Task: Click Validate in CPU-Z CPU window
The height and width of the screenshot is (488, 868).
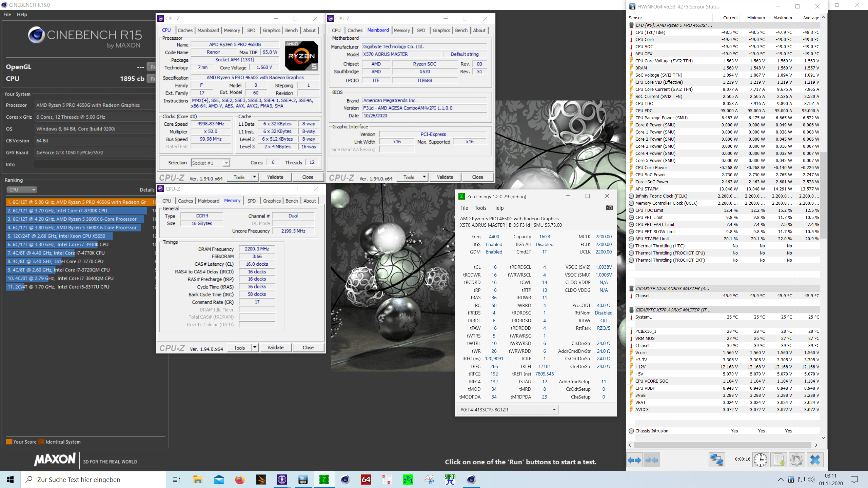Action: (275, 177)
